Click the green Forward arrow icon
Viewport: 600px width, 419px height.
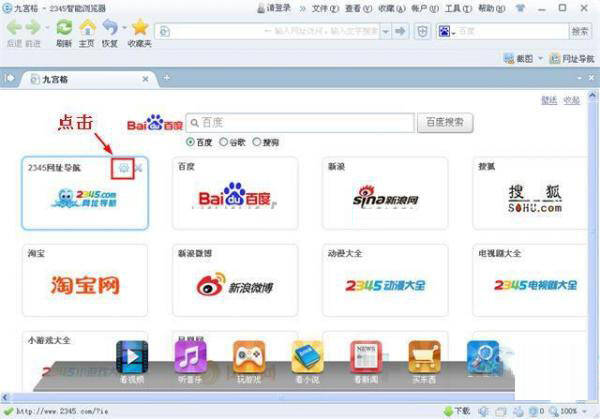point(33,28)
